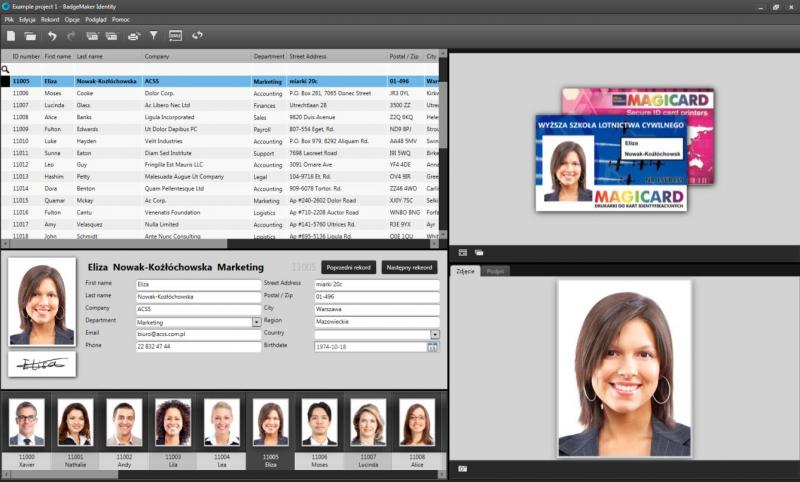Select the record row for Hashim Petty
800x482 pixels.
(x=219, y=176)
